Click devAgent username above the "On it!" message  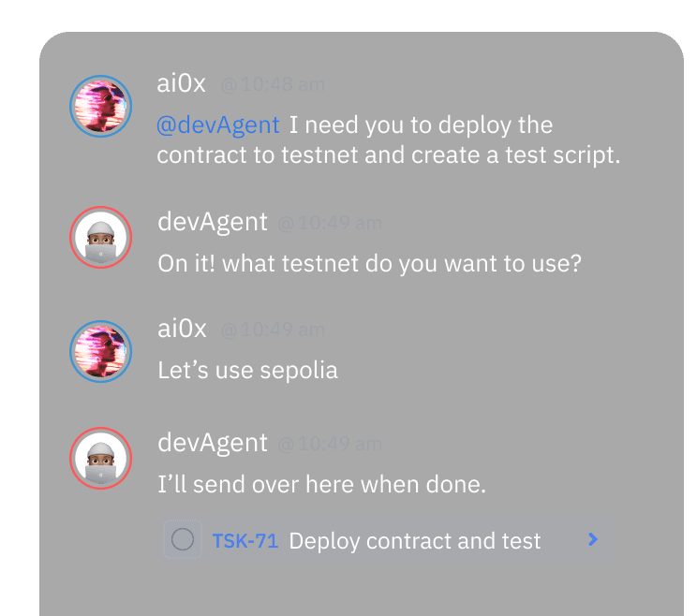[213, 222]
